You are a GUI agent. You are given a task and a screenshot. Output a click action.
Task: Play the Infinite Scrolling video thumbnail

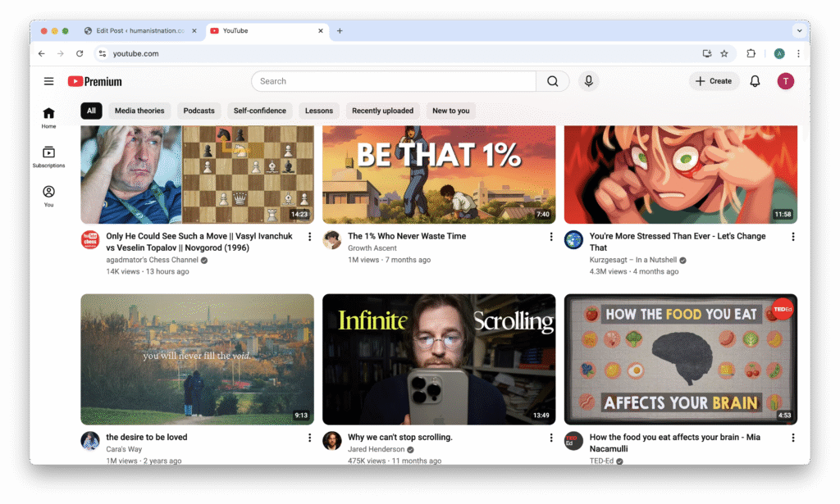click(439, 359)
